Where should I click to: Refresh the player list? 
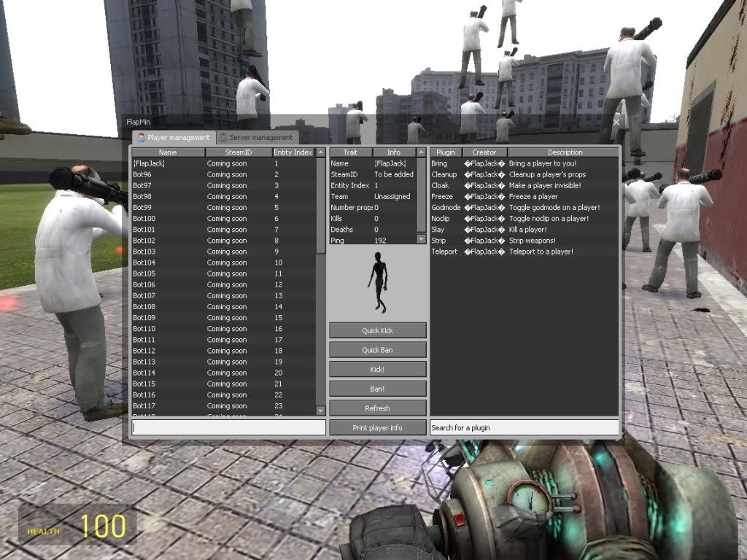pyautogui.click(x=377, y=408)
